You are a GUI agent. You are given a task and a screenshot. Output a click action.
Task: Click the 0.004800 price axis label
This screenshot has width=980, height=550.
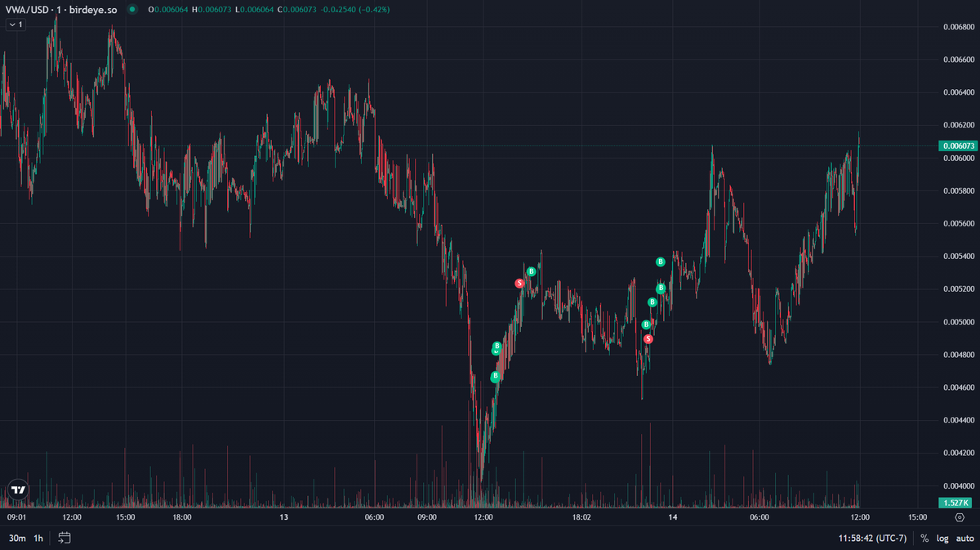click(959, 354)
